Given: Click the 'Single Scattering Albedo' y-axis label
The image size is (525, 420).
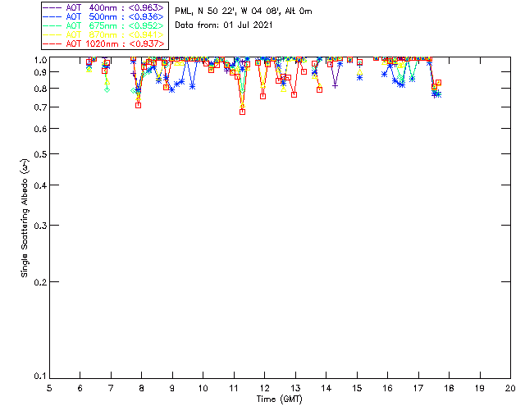Looking at the screenshot, I should [25, 218].
